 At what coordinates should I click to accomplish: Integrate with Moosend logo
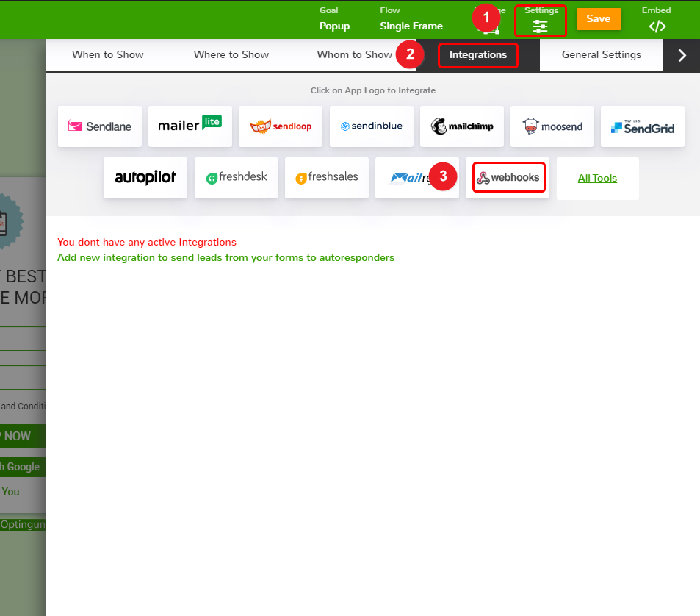pos(552,126)
